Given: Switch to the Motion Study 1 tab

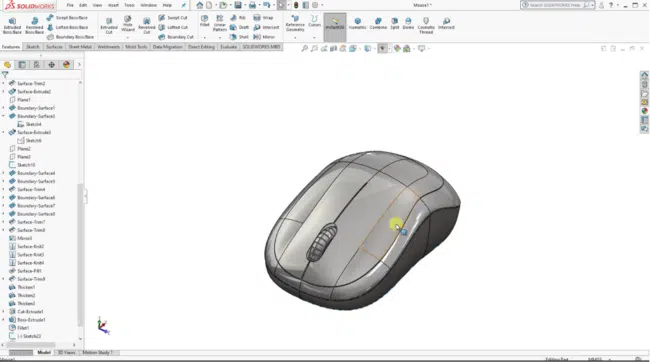Looking at the screenshot, I should click(97, 353).
